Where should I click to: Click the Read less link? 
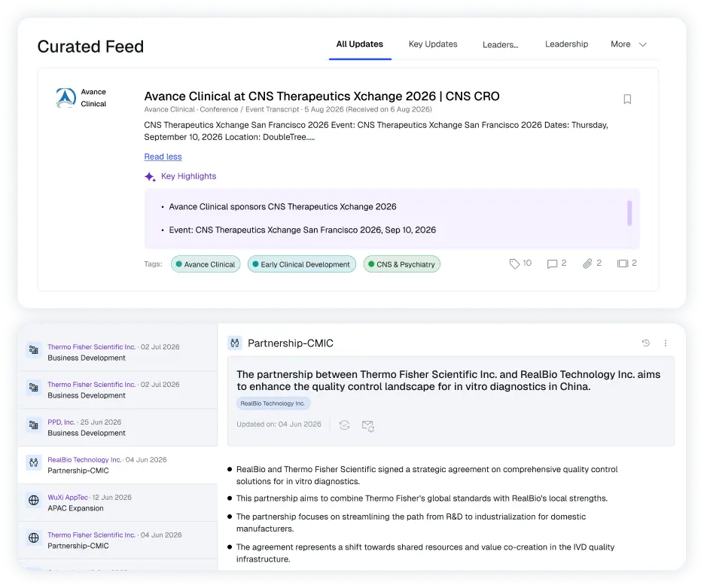tap(163, 157)
